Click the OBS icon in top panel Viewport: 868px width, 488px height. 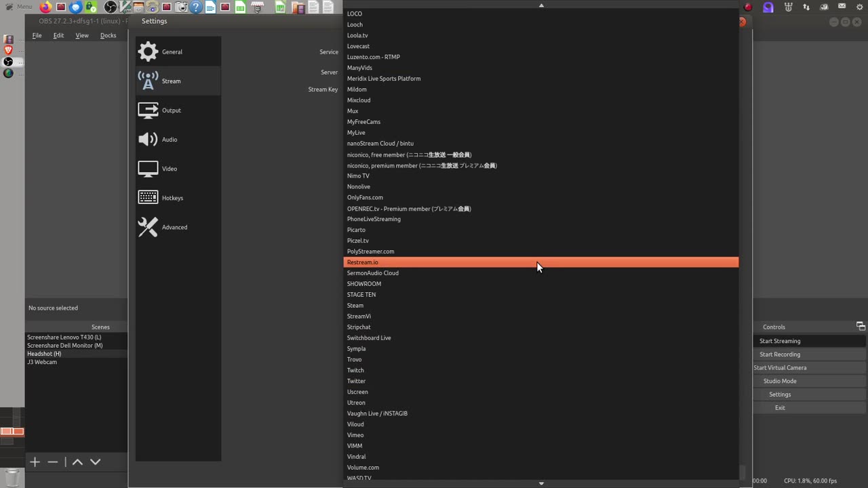110,7
